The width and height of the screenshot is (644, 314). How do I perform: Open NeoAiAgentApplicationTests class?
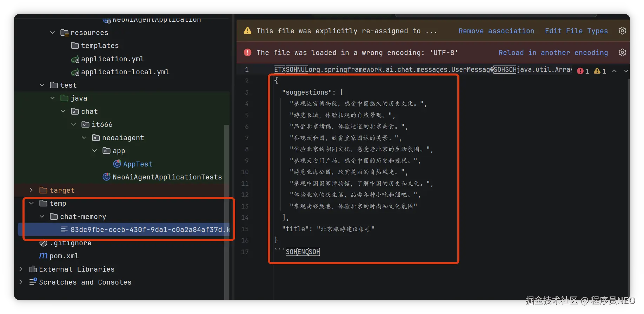(x=167, y=177)
